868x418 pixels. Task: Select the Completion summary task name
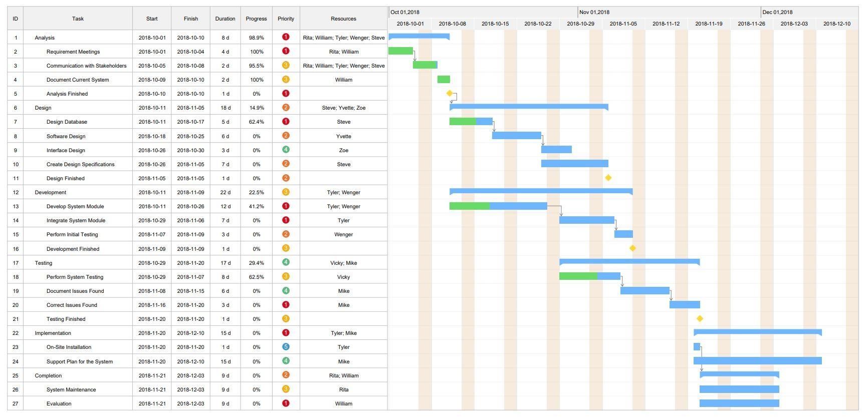pos(49,375)
